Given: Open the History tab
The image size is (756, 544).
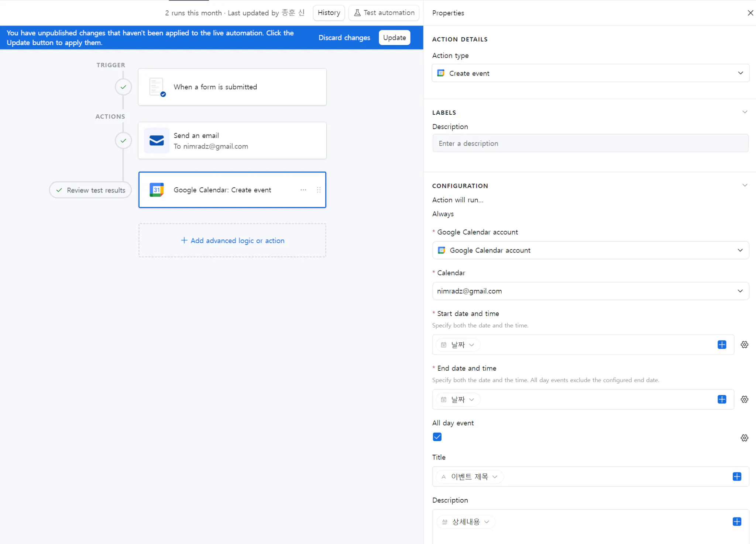Looking at the screenshot, I should (329, 13).
